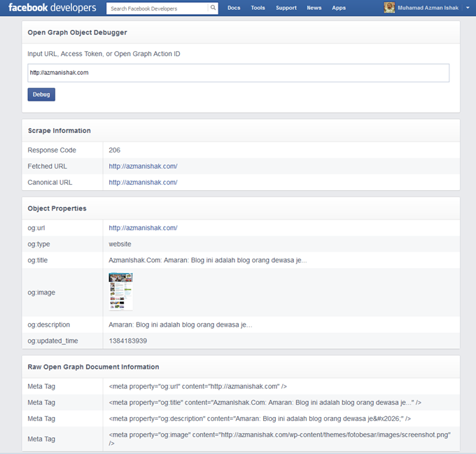Select the og:title meta tag text

(x=265, y=402)
